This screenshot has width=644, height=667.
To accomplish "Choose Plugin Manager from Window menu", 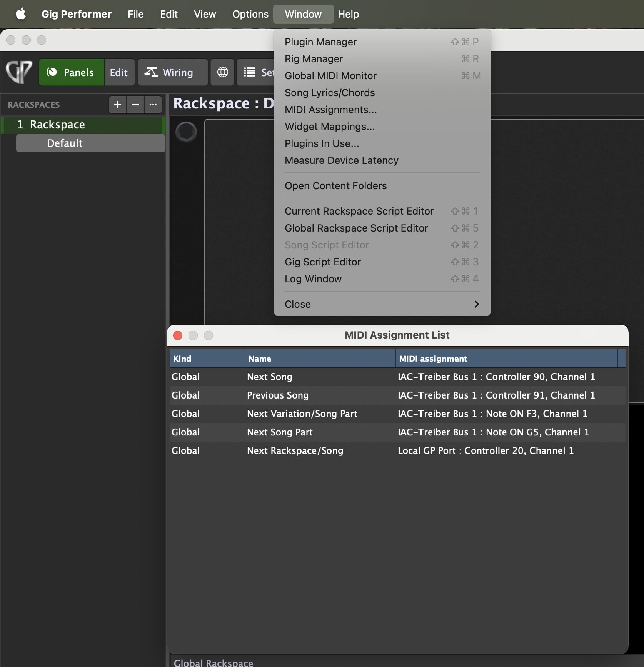I will pos(320,42).
